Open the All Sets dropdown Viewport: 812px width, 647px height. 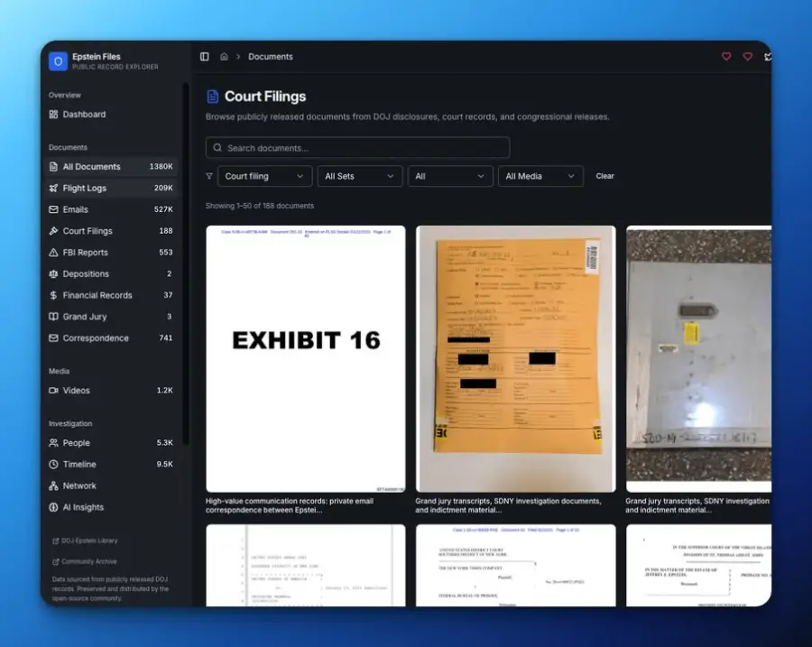360,176
